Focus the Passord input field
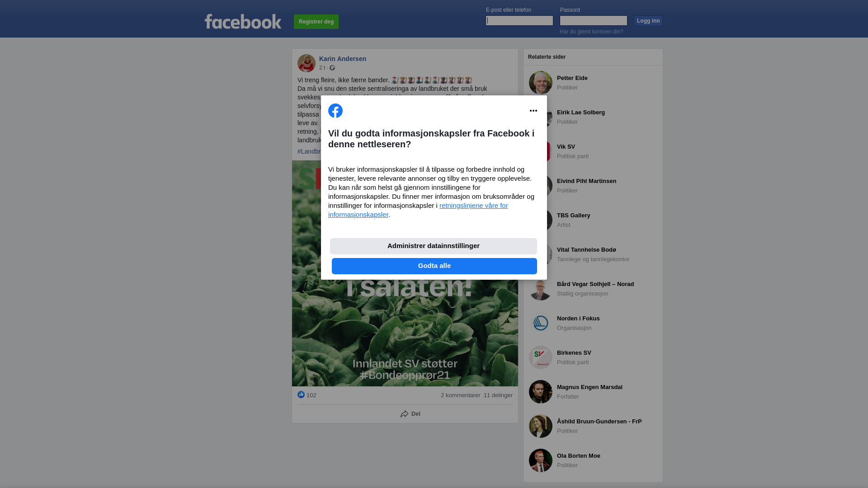The width and height of the screenshot is (868, 488). coord(594,20)
